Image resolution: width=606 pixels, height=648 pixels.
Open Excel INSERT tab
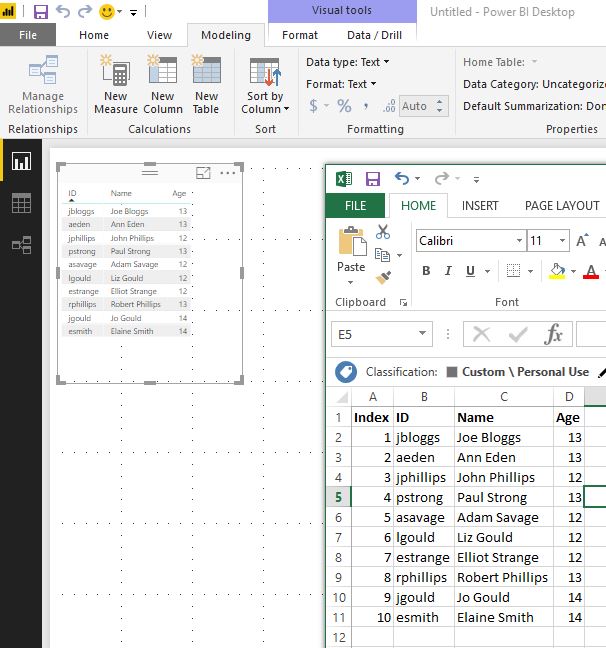[x=480, y=206]
